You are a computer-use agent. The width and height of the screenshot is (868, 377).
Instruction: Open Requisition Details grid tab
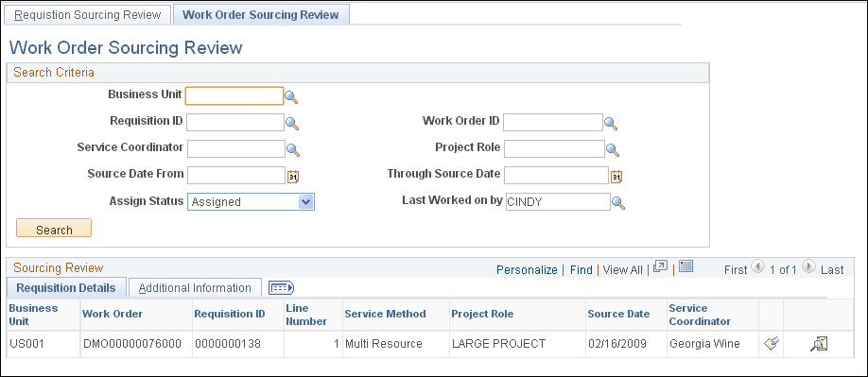[66, 288]
